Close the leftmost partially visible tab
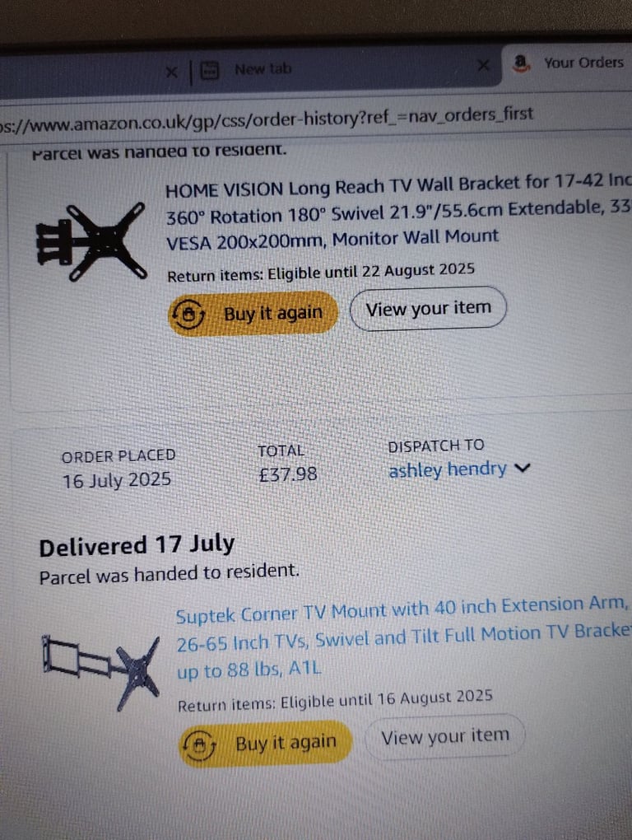Screen dimensions: 632x840 pos(171,72)
